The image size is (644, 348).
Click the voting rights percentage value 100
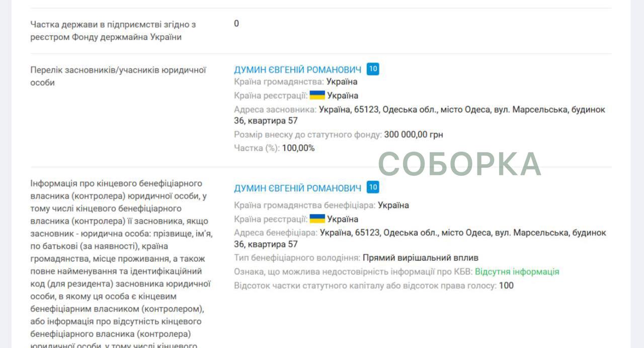tap(506, 286)
